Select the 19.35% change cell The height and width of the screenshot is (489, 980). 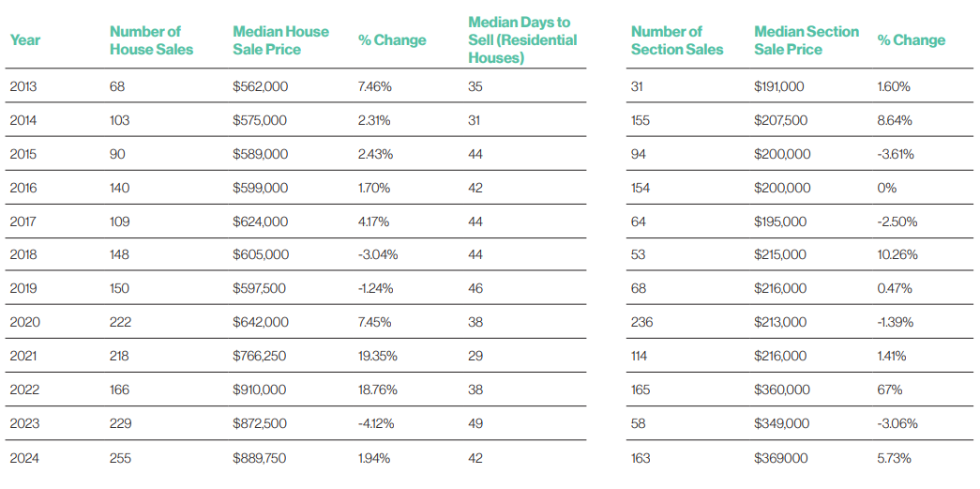pos(377,357)
